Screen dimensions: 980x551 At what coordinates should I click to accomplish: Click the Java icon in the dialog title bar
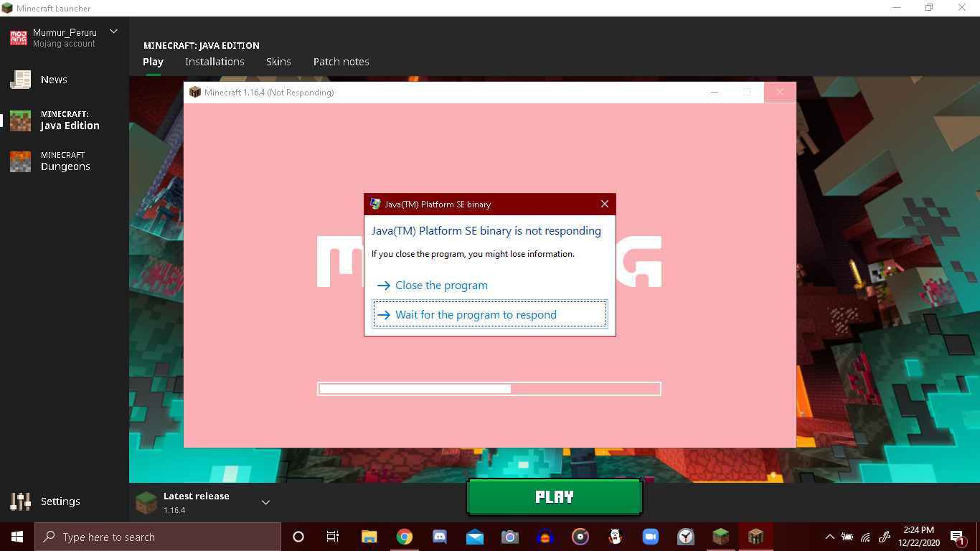[x=375, y=204]
